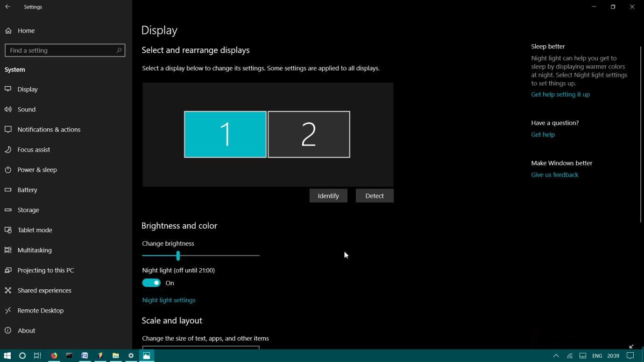
Task: Select About at the bottom of the sidebar
Action: pyautogui.click(x=26, y=330)
